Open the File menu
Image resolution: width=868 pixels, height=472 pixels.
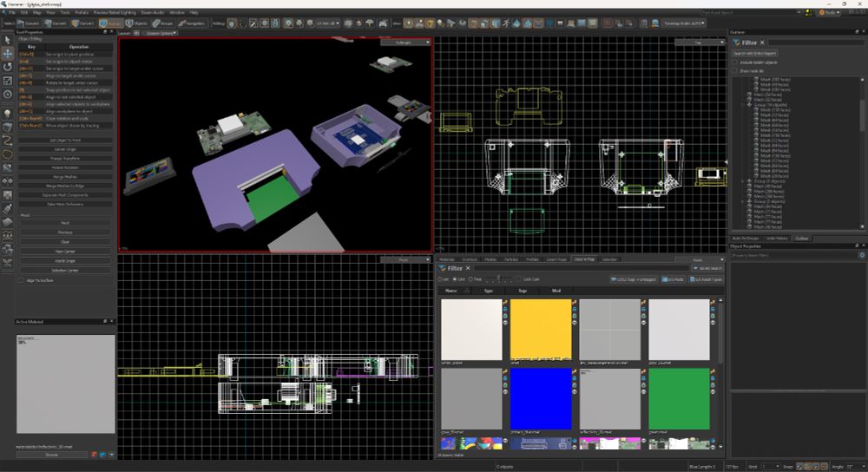(x=11, y=12)
